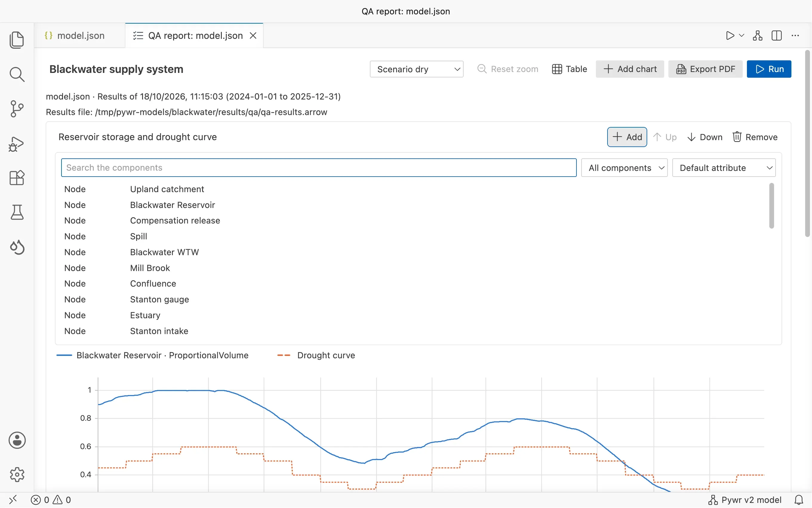This screenshot has width=812, height=508.
Task: Open errors and warnings problems indicator
Action: click(51, 500)
